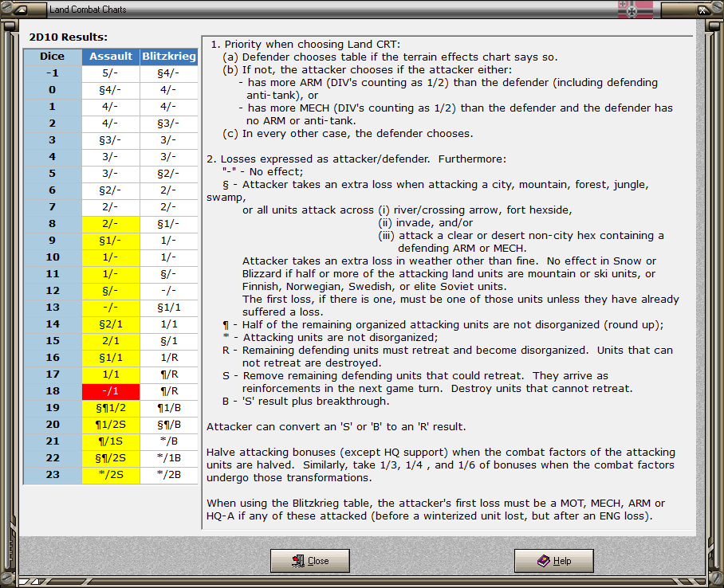Click the 'Halve attacking bonuses' paragraph
The image size is (724, 588).
pyautogui.click(x=441, y=465)
